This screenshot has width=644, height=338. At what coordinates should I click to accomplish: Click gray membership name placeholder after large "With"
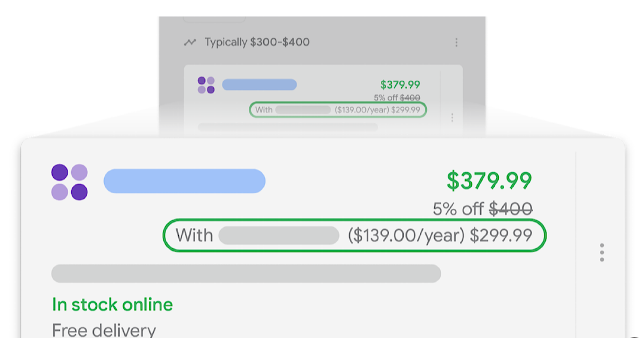(279, 235)
